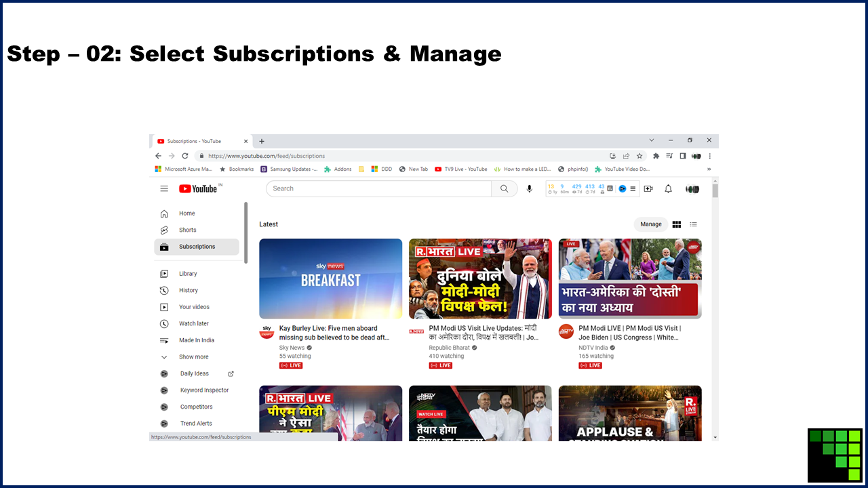
Task: Open the Samsung Updates bookmark
Action: coord(289,169)
